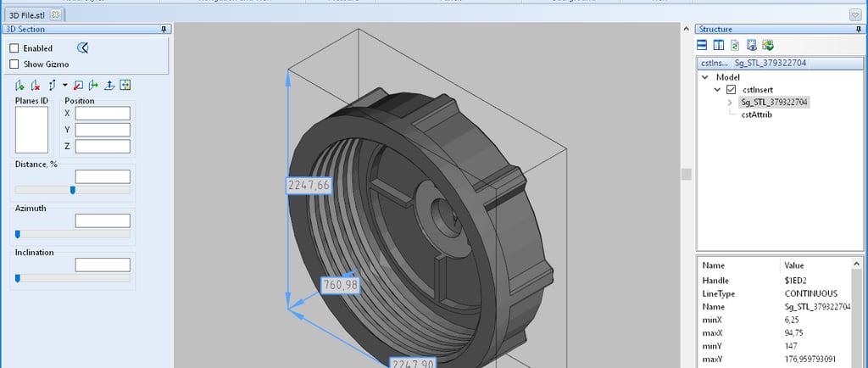Collapse the Model tree node
Image resolution: width=868 pixels, height=368 pixels.
704,77
